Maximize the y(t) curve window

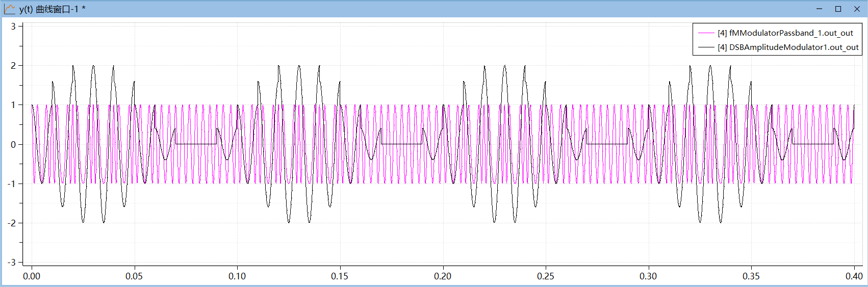(x=838, y=9)
